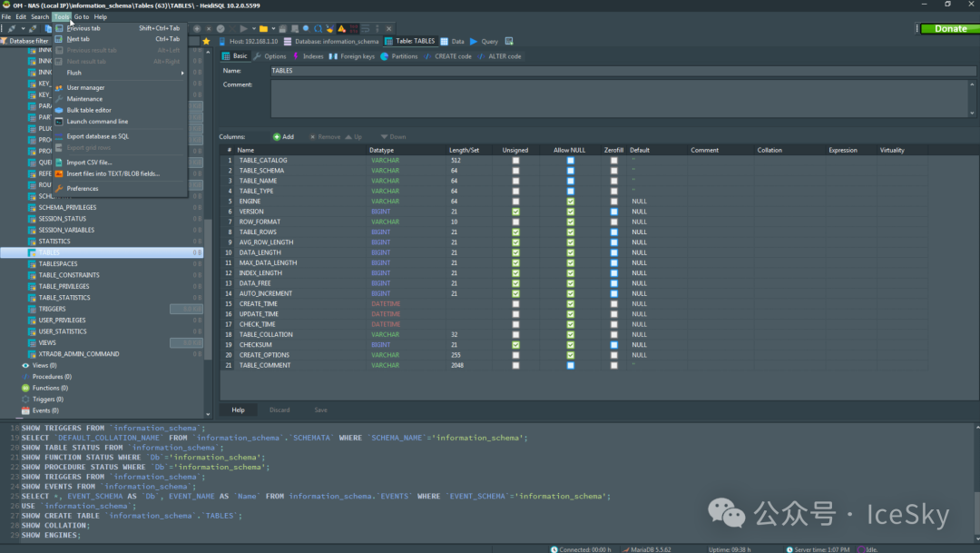The width and height of the screenshot is (980, 553).
Task: Click the green Donate button
Action: pyautogui.click(x=949, y=28)
